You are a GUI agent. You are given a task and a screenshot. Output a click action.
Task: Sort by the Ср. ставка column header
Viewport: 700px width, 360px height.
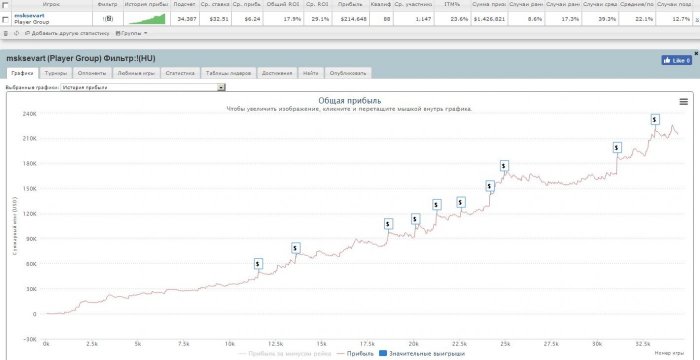point(215,4)
